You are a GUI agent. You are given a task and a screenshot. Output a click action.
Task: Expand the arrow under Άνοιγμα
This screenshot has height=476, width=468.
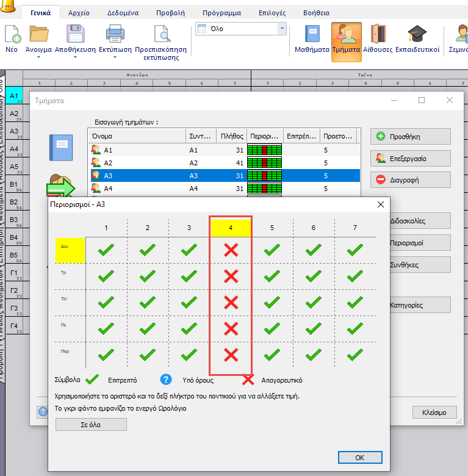[38, 57]
